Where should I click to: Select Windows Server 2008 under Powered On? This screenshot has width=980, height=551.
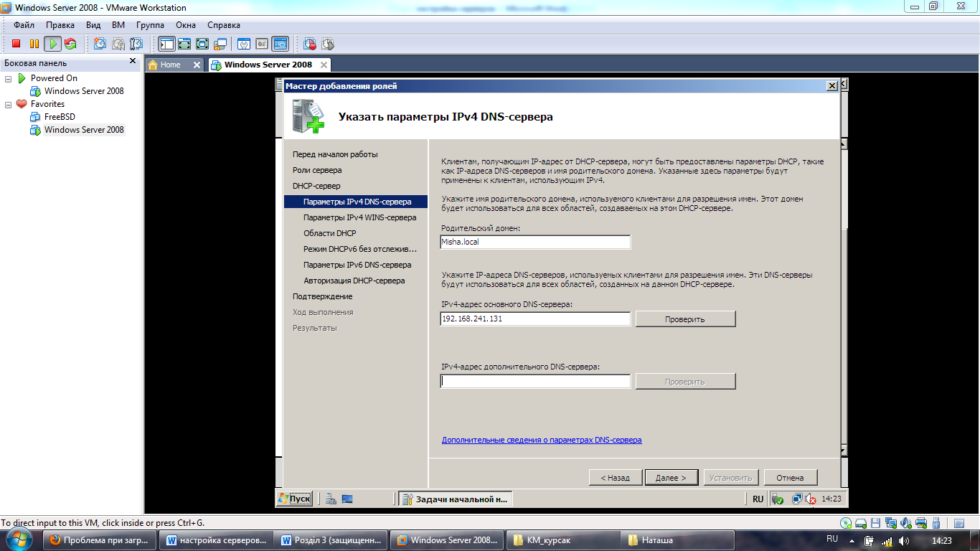click(84, 91)
